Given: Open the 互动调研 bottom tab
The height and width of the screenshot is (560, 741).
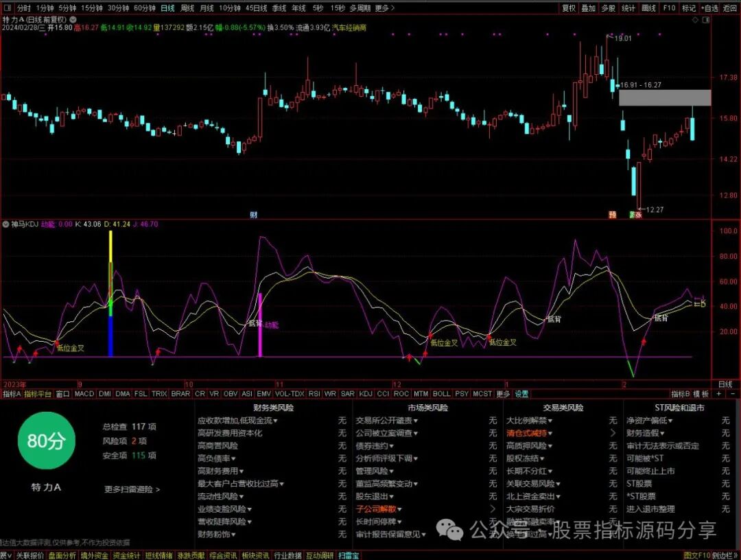Looking at the screenshot, I should click(x=320, y=556).
